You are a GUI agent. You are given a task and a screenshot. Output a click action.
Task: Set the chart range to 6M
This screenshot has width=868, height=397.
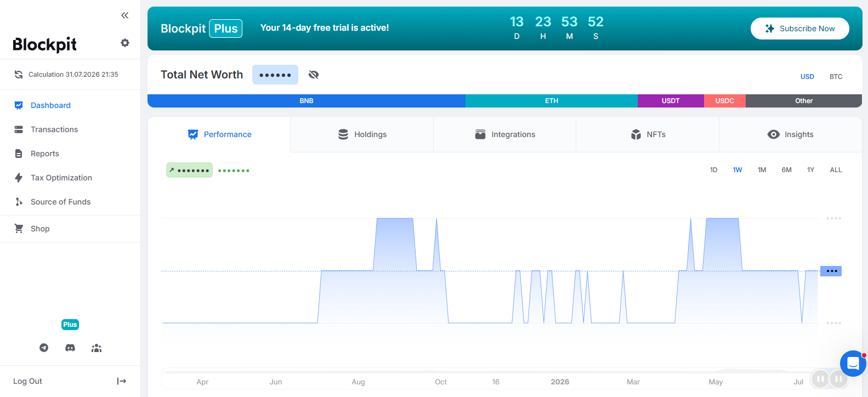[786, 170]
